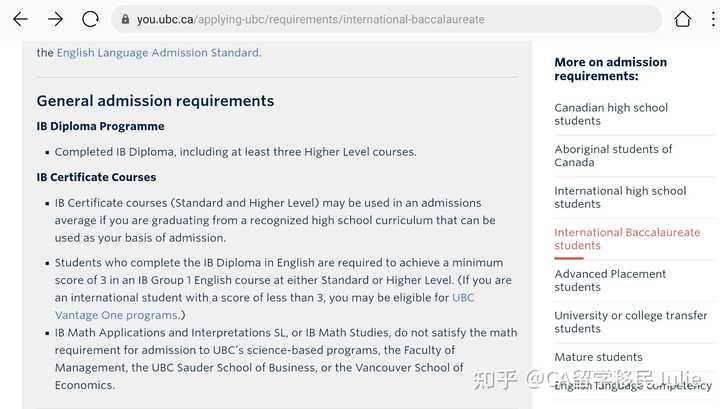Click the General admission requirements heading
Screen dimensions: 720x409
tap(155, 101)
